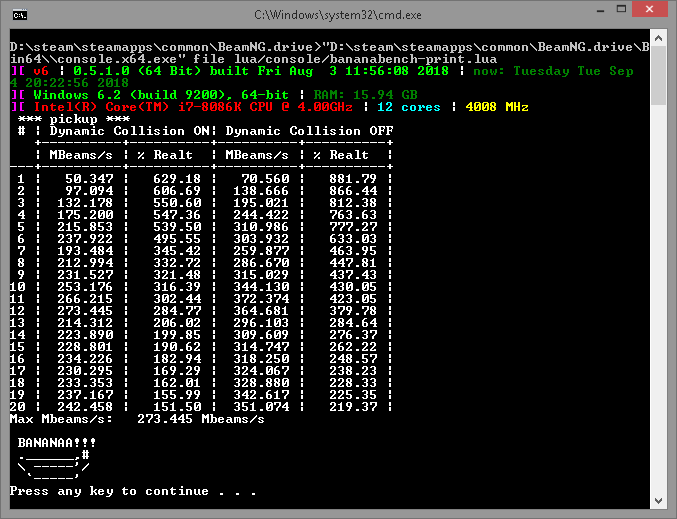The image size is (677, 519).
Task: Click value '328.880' in row 18
Action: click(261, 383)
